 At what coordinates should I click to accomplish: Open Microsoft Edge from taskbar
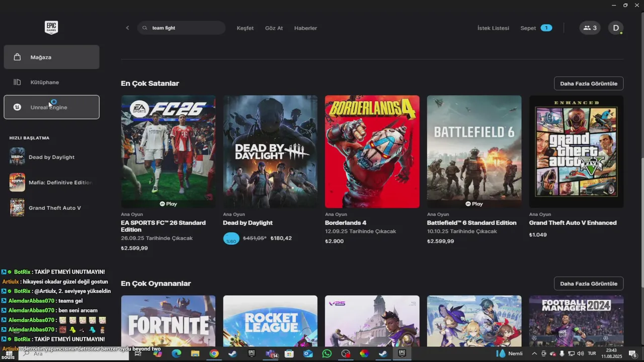tap(176, 353)
